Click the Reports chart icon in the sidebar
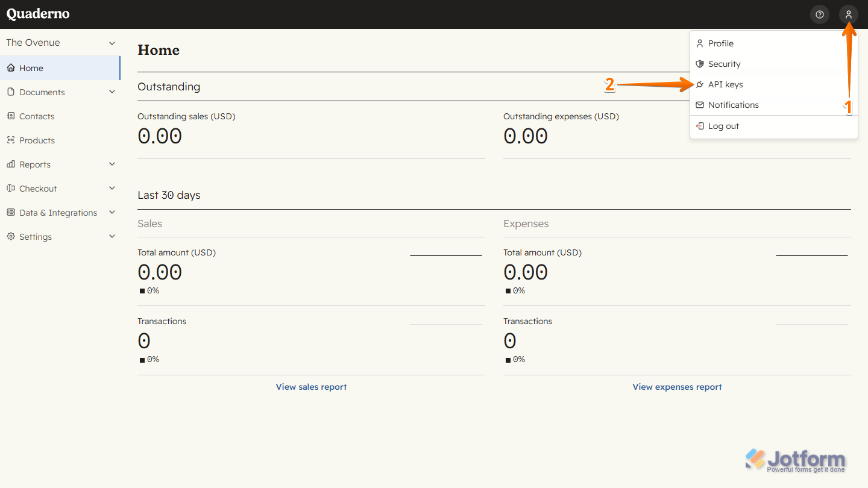Viewport: 868px width, 488px height. [10, 164]
